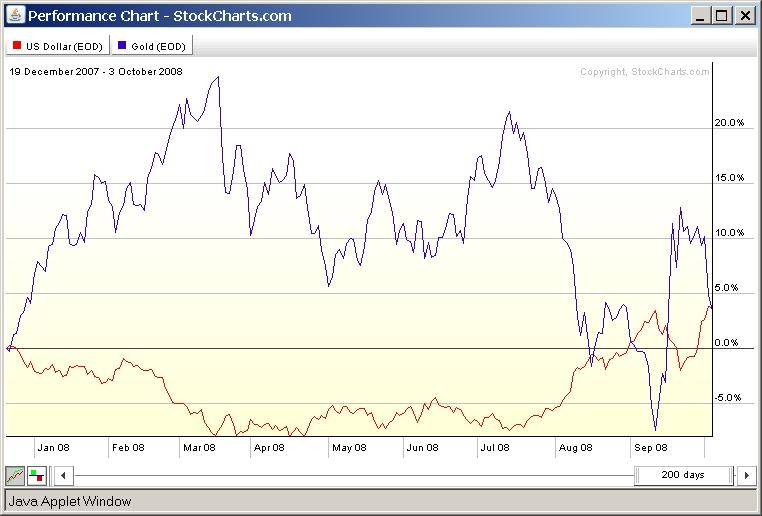Select the line chart mode icon
The width and height of the screenshot is (762, 516).
tap(15, 475)
